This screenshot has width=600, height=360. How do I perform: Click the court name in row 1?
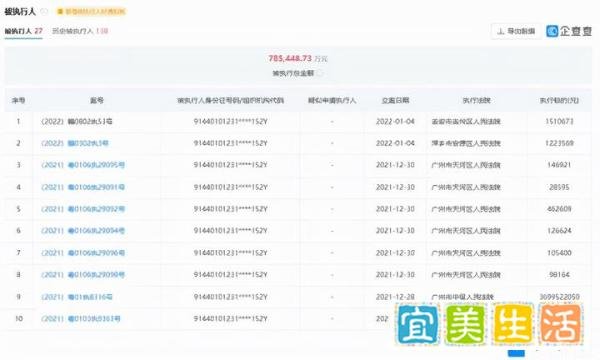(466, 122)
